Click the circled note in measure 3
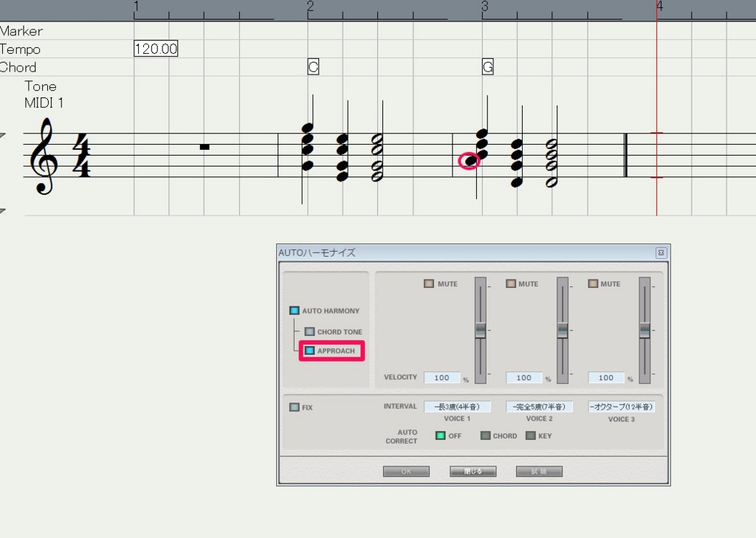 pyautogui.click(x=470, y=161)
